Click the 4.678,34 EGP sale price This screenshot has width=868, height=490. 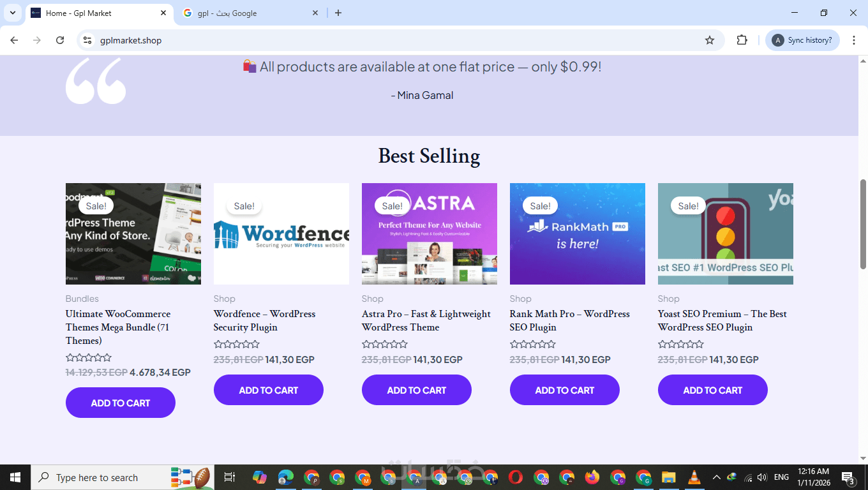click(x=160, y=373)
